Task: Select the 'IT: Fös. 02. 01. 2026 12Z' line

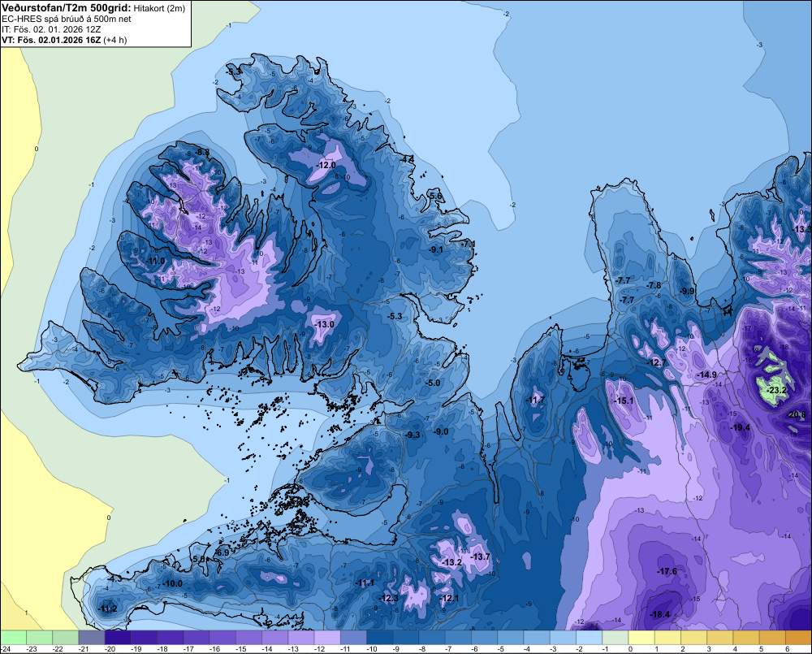Action: click(x=51, y=29)
